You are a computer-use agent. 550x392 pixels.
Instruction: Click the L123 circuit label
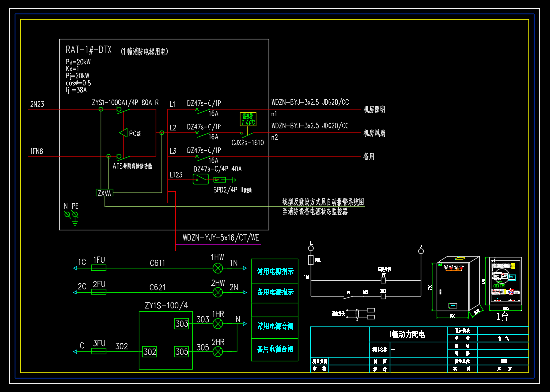coord(176,175)
